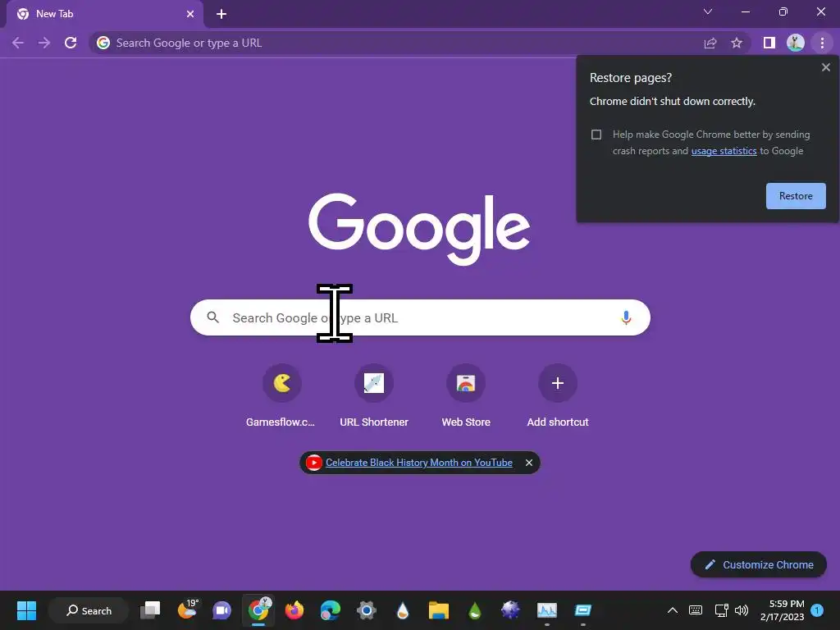Enable sending crash reports checkbox
Image resolution: width=840 pixels, height=630 pixels.
(596, 135)
